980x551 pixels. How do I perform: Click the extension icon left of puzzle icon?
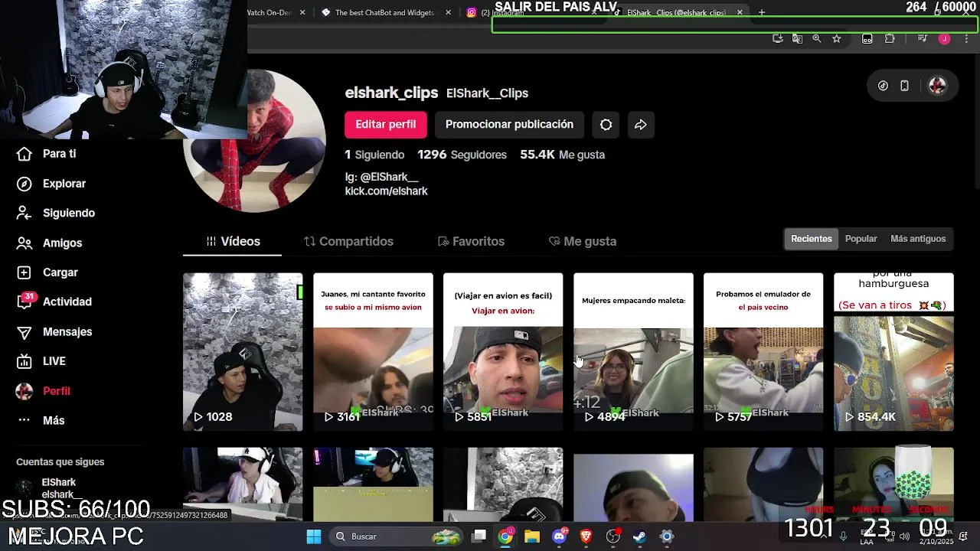pyautogui.click(x=867, y=38)
